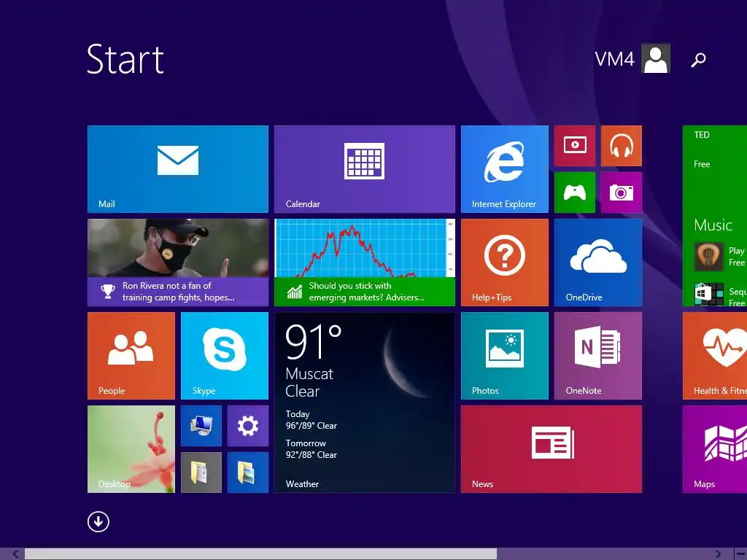Viewport: 747px width, 560px height.
Task: Open the Health & Fitness tile
Action: 715,356
